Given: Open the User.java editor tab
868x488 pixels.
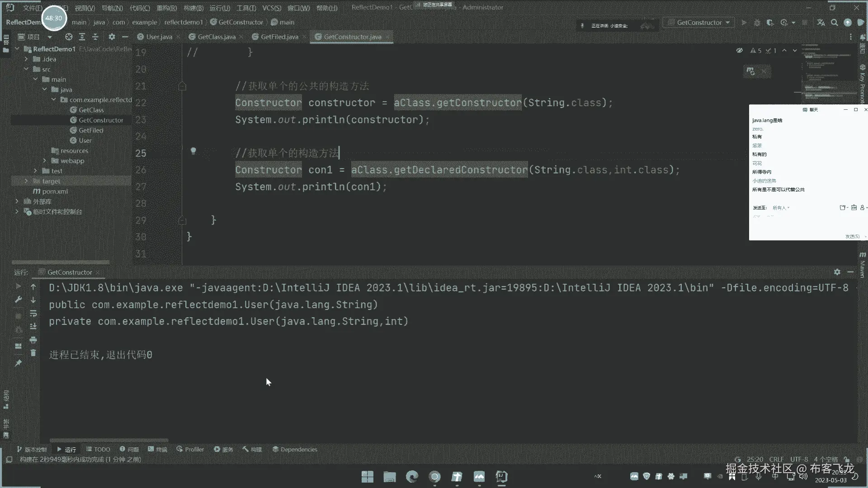Looking at the screenshot, I should [x=159, y=37].
